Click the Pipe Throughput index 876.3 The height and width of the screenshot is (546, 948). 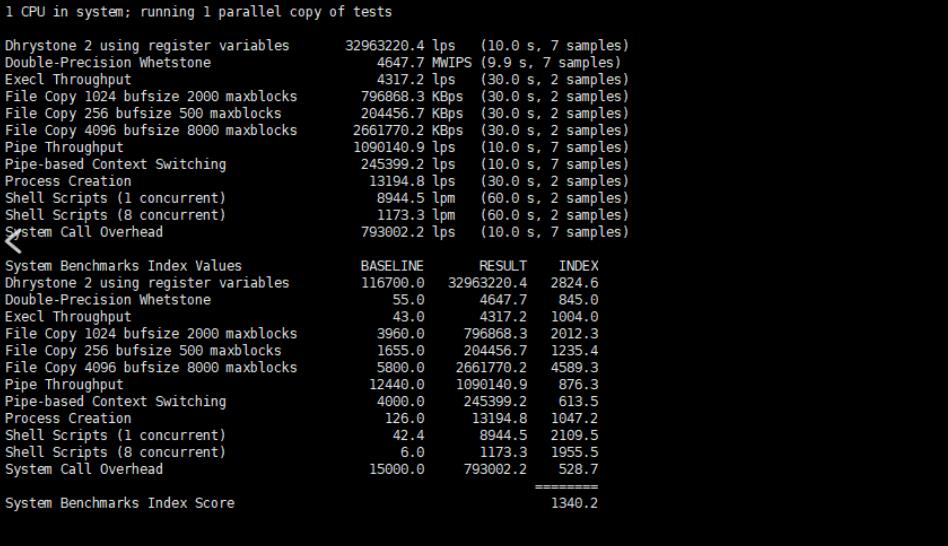(x=578, y=385)
